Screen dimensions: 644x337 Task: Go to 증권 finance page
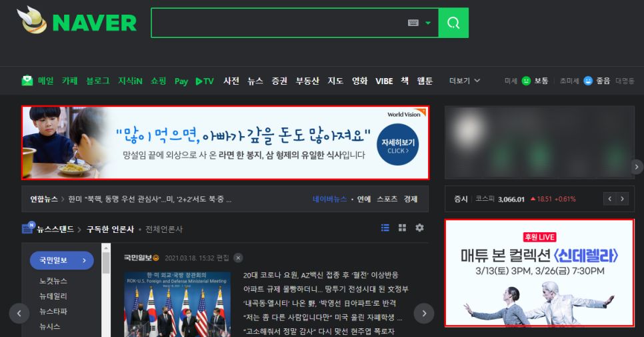point(279,81)
